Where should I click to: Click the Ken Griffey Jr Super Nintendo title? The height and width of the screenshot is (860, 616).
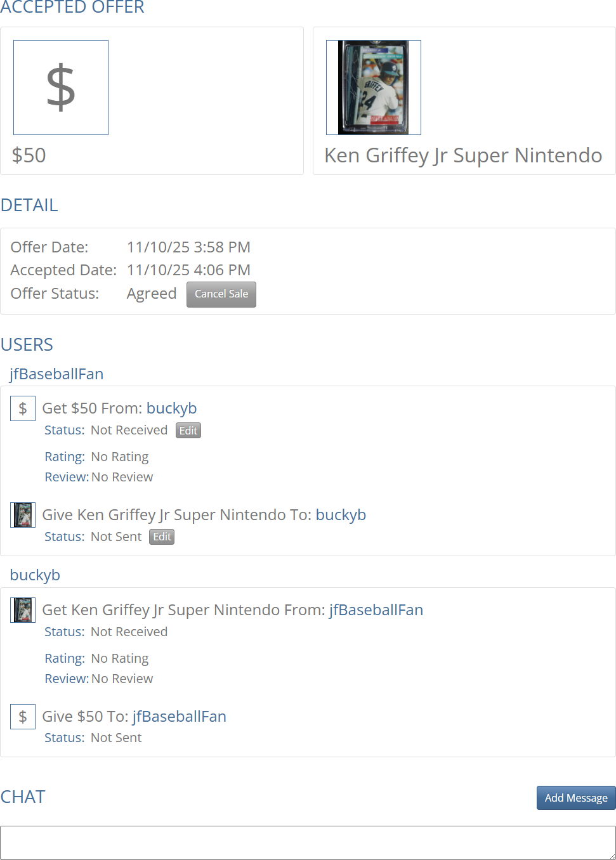pyautogui.click(x=463, y=155)
